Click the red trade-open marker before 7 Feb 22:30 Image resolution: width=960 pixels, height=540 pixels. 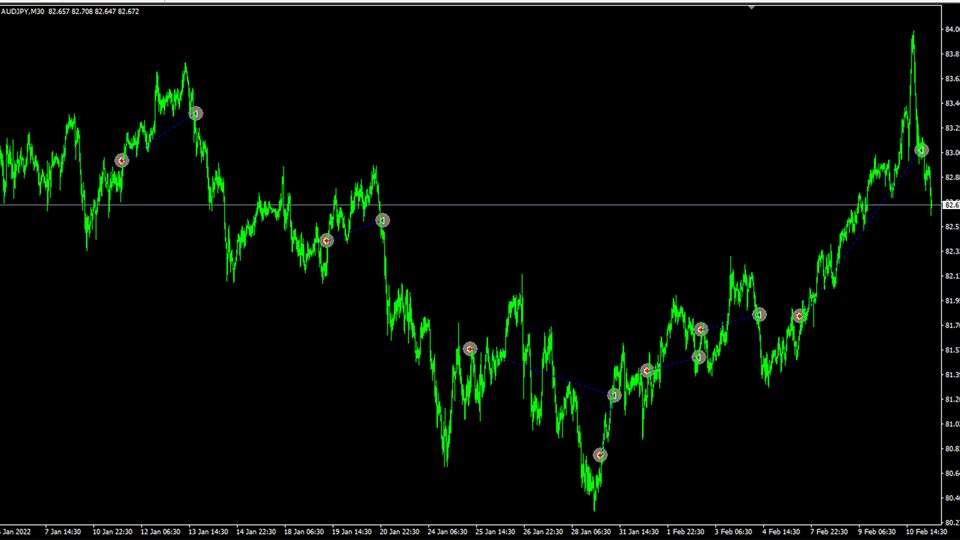click(799, 316)
